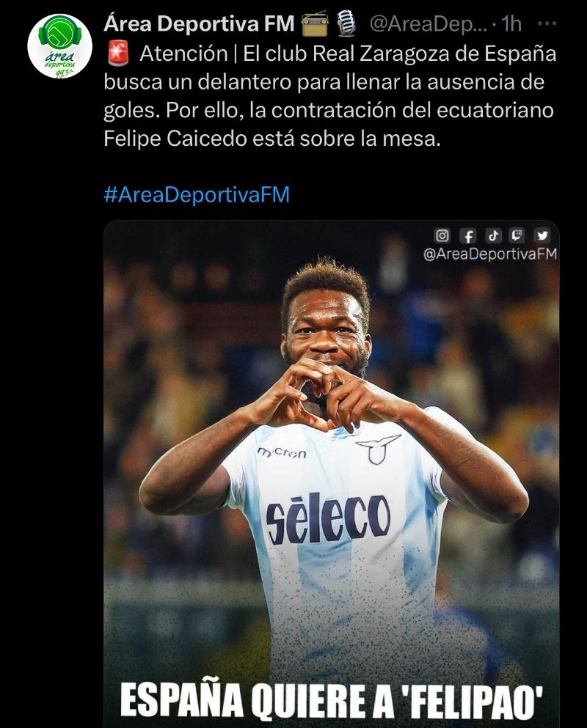Image resolution: width=587 pixels, height=728 pixels.
Task: Click the Twitter bird icon in the image
Action: 542,235
